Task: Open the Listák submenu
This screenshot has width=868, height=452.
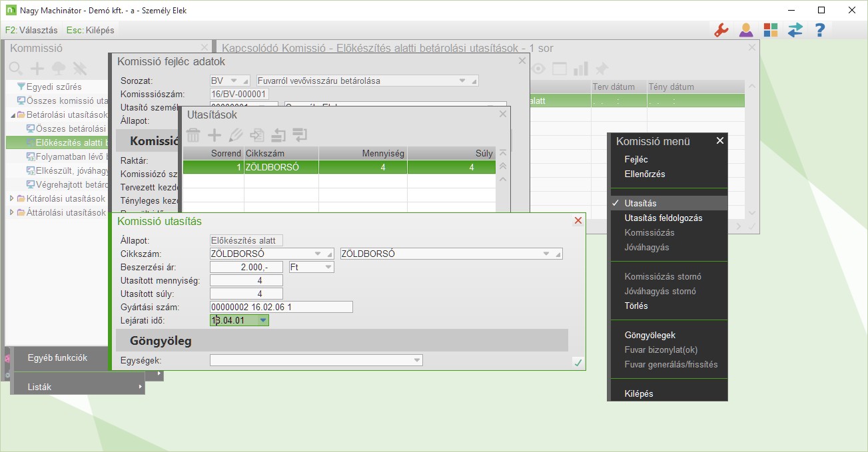Action: tap(79, 387)
